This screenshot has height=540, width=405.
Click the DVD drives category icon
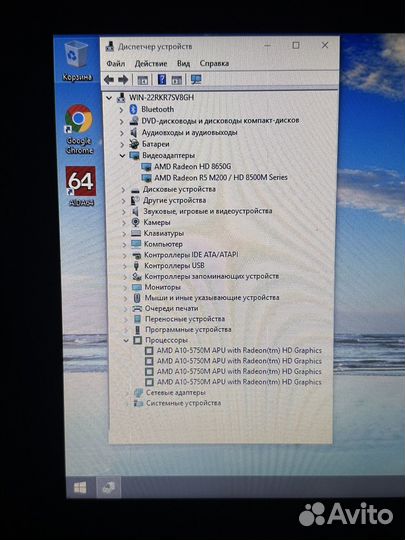pos(134,121)
